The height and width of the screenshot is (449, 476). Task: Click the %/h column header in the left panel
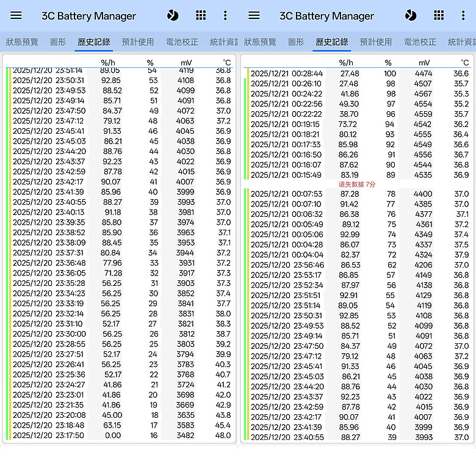tap(108, 62)
